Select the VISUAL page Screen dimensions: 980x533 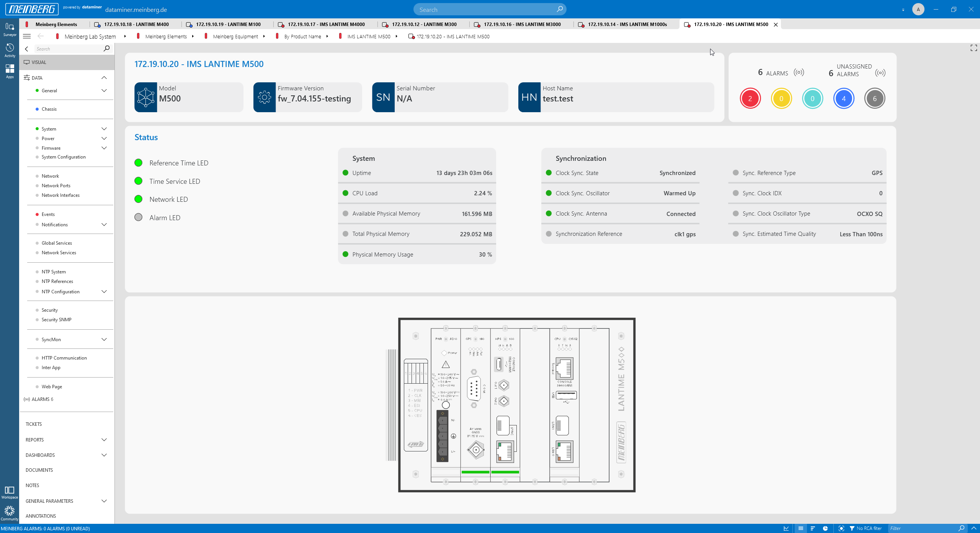pos(67,62)
